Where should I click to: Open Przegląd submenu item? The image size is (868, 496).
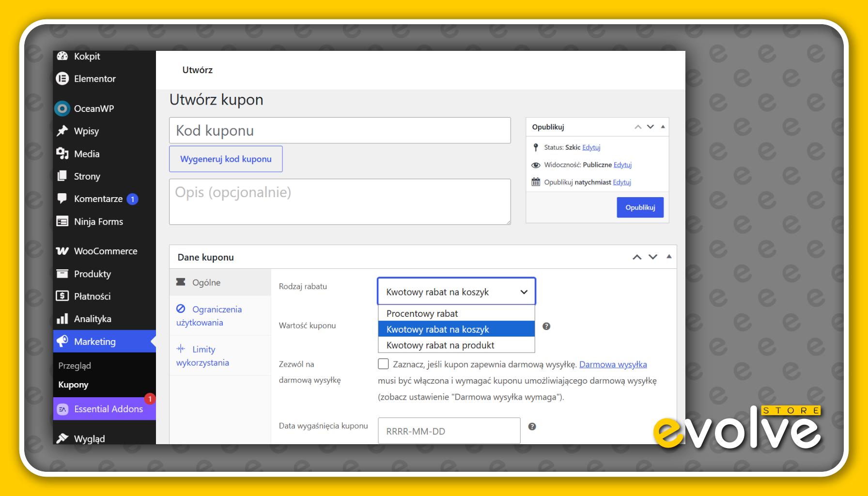(x=75, y=366)
